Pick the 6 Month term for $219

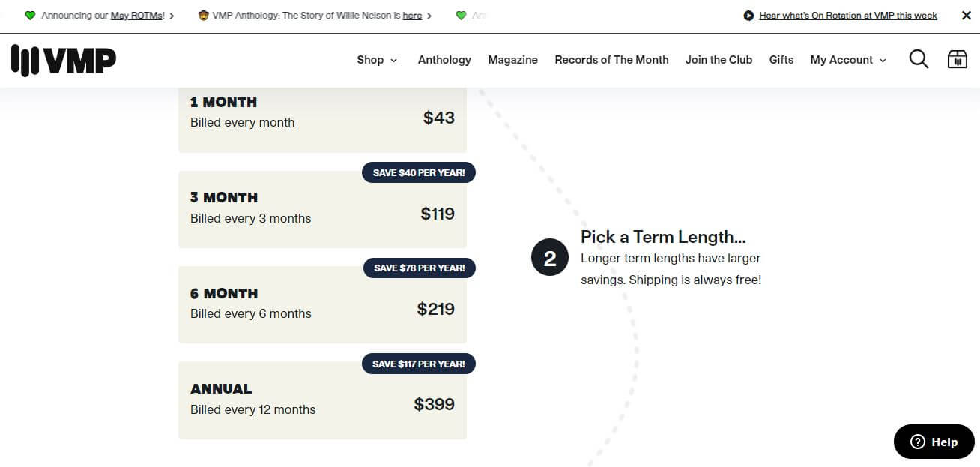pos(322,304)
